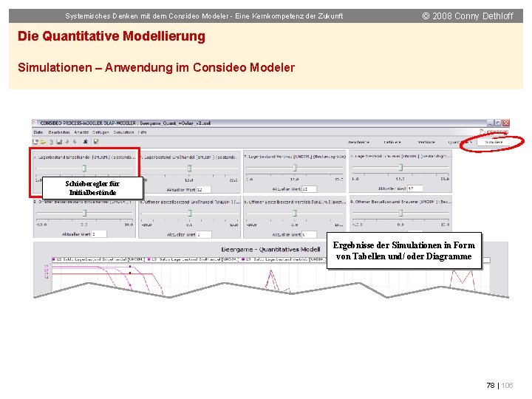Viewport: 532px width, 399px height.
Task: Click the Lagerbestand Vertrieb slider handle
Action: (x=295, y=168)
